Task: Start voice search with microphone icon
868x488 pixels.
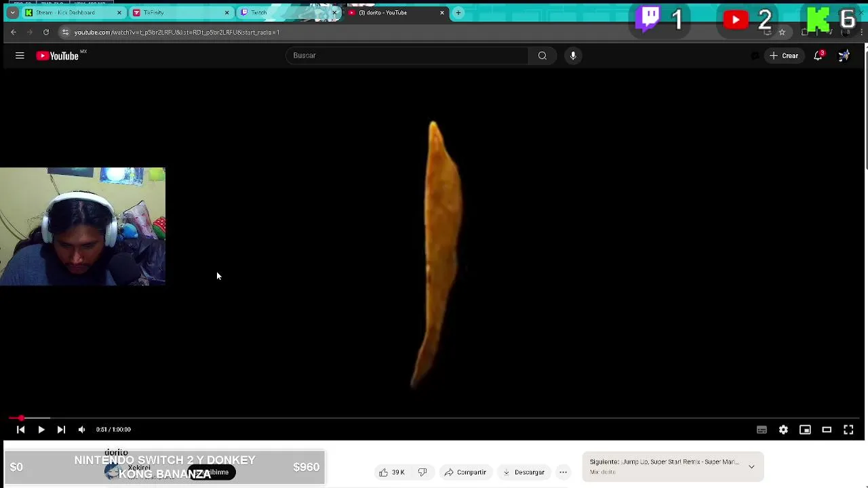Action: [573, 56]
